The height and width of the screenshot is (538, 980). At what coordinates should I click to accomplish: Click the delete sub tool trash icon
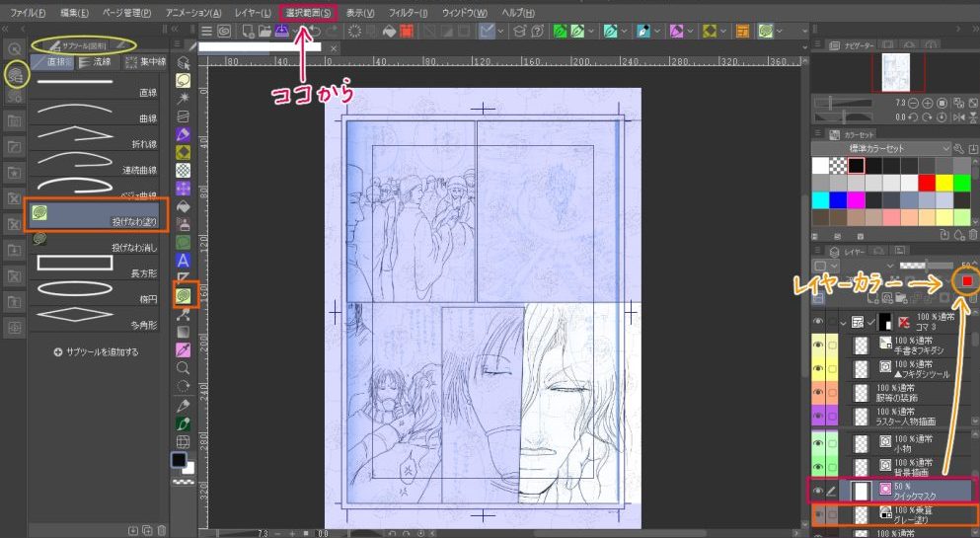[x=162, y=530]
